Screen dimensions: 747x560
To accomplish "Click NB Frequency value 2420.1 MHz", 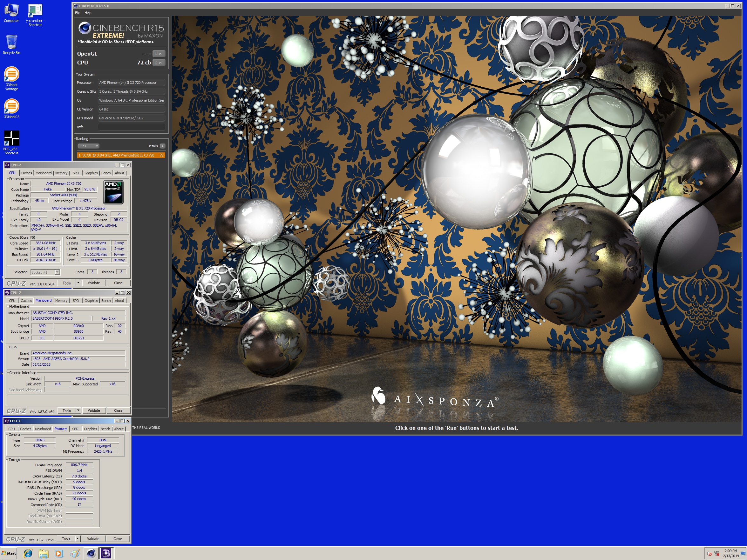I will pos(103,451).
